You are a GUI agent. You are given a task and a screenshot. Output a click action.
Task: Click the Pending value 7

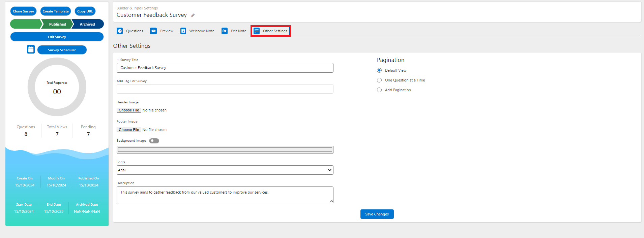click(88, 134)
